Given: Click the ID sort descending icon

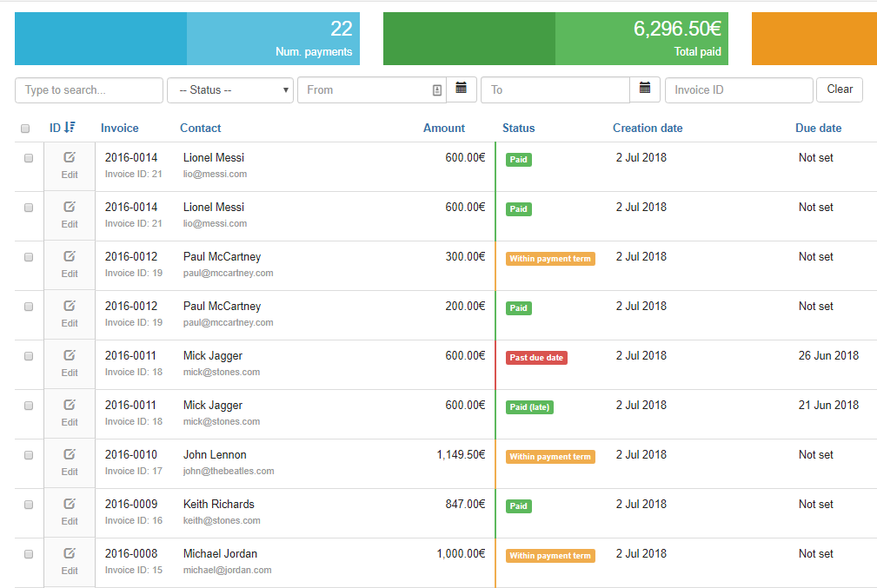Looking at the screenshot, I should tap(70, 128).
